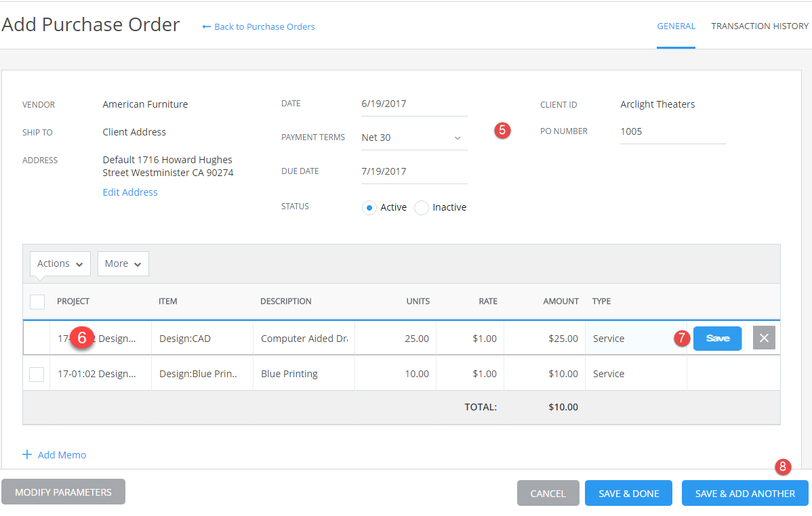
Task: Click the Edit Address link
Action: pyautogui.click(x=130, y=192)
